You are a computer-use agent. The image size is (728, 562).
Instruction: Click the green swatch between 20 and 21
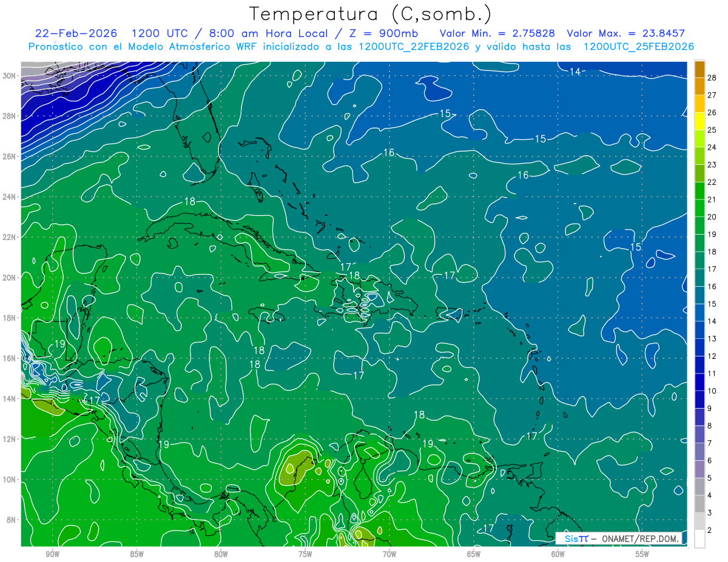point(699,208)
